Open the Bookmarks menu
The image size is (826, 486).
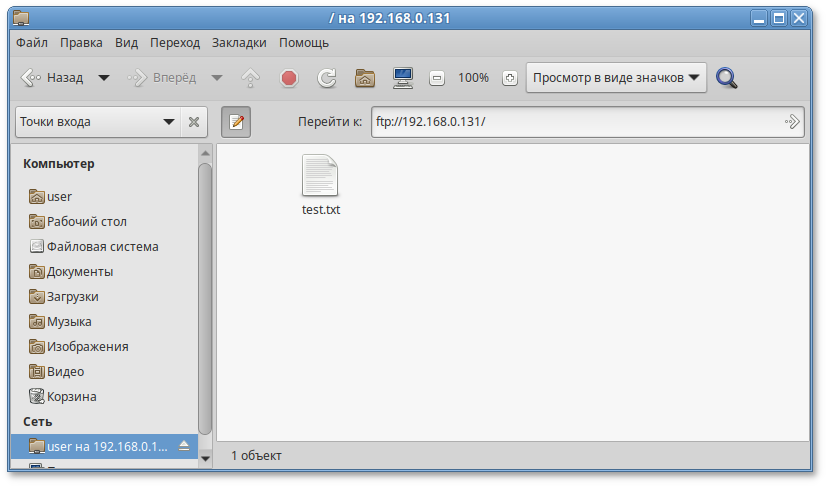tap(239, 43)
